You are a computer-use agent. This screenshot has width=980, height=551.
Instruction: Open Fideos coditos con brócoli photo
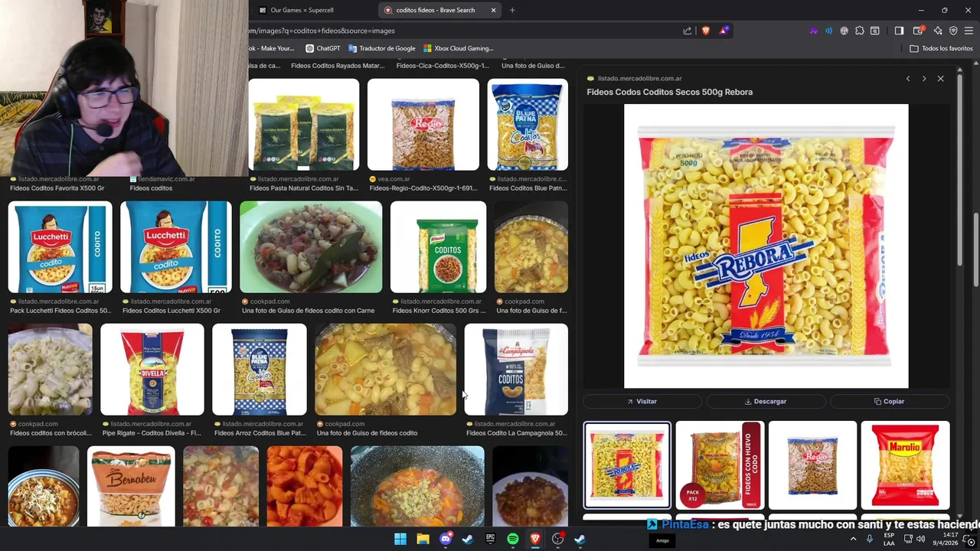(51, 370)
